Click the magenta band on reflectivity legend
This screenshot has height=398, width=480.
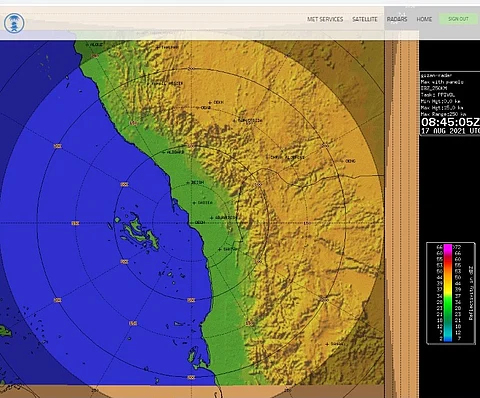(x=448, y=248)
